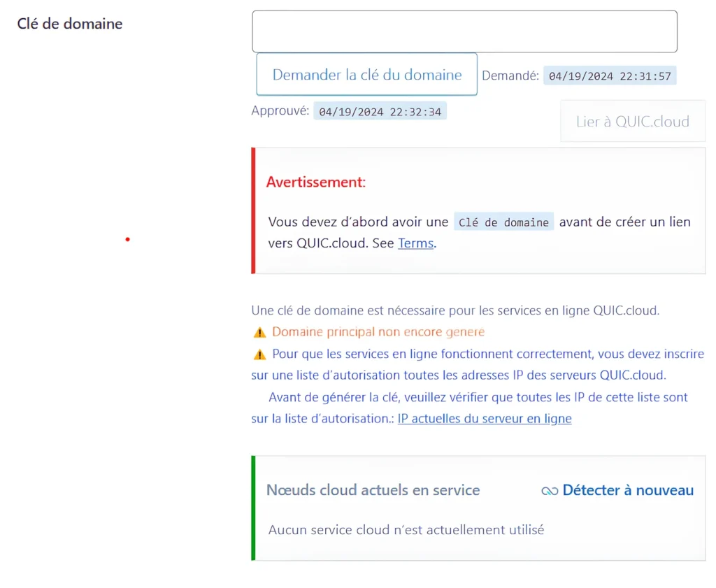Screen dimensions: 716x588
Task: Click warning icon beside Domaine principal message
Action: coord(259,333)
